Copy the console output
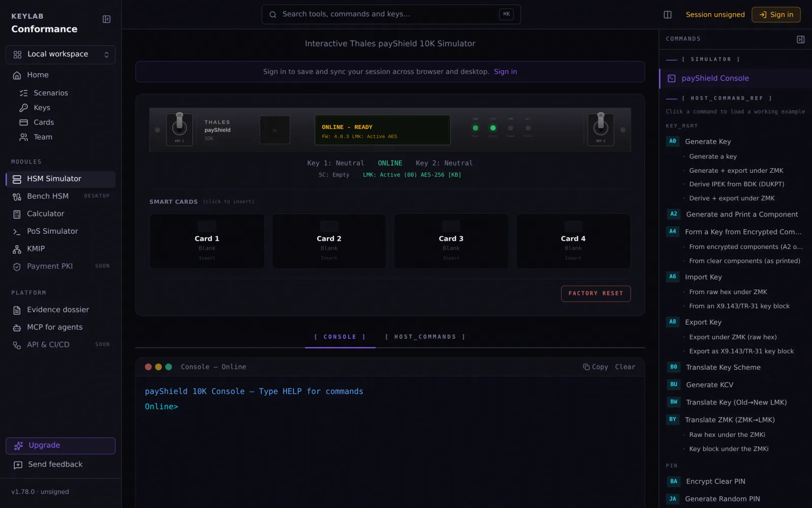This screenshot has height=508, width=812. (595, 367)
